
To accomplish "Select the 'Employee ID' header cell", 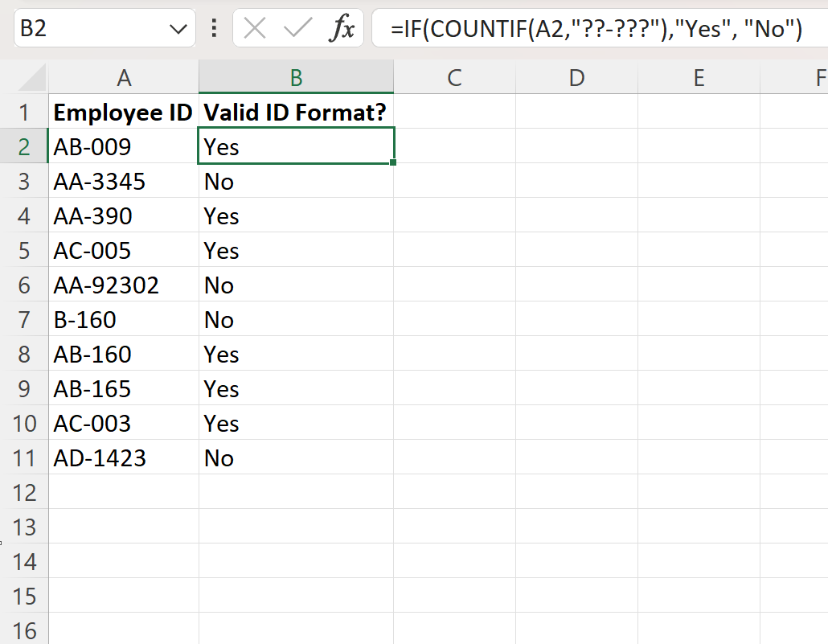I will coord(124,112).
